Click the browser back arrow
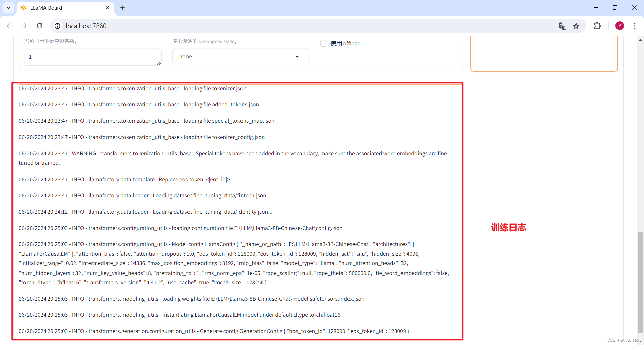The image size is (644, 345). [9, 26]
